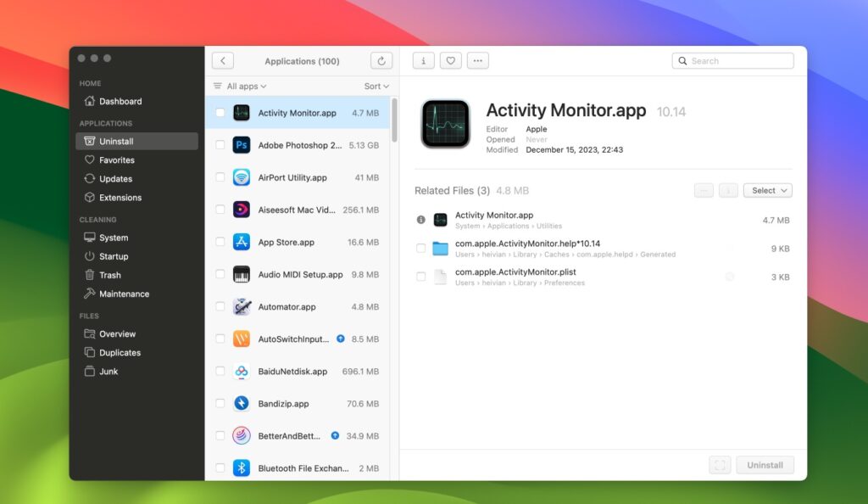Refresh the applications list
Screen dimensions: 868x504
point(381,60)
